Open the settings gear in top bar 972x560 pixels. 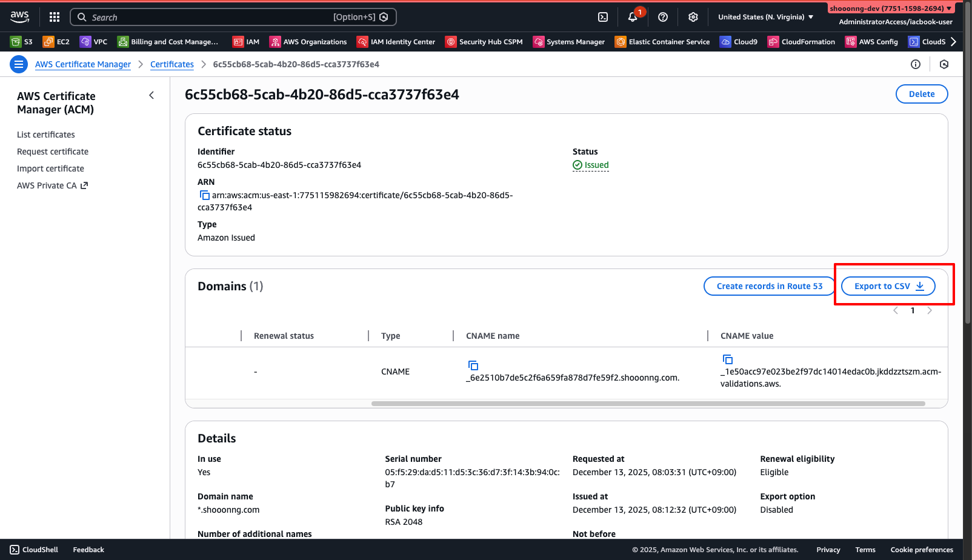693,17
